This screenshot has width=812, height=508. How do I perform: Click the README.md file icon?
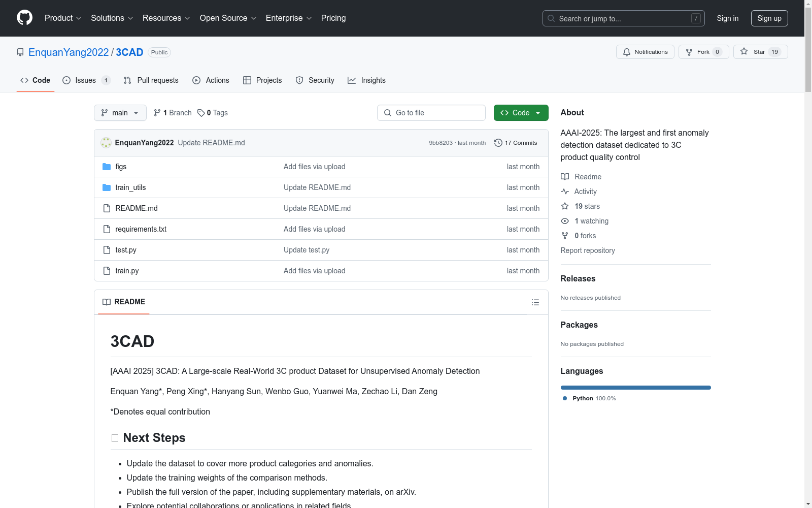107,208
